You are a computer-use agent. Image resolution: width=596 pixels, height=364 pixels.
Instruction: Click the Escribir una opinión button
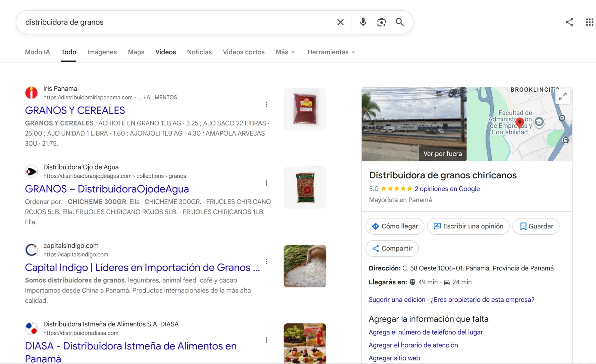(468, 226)
